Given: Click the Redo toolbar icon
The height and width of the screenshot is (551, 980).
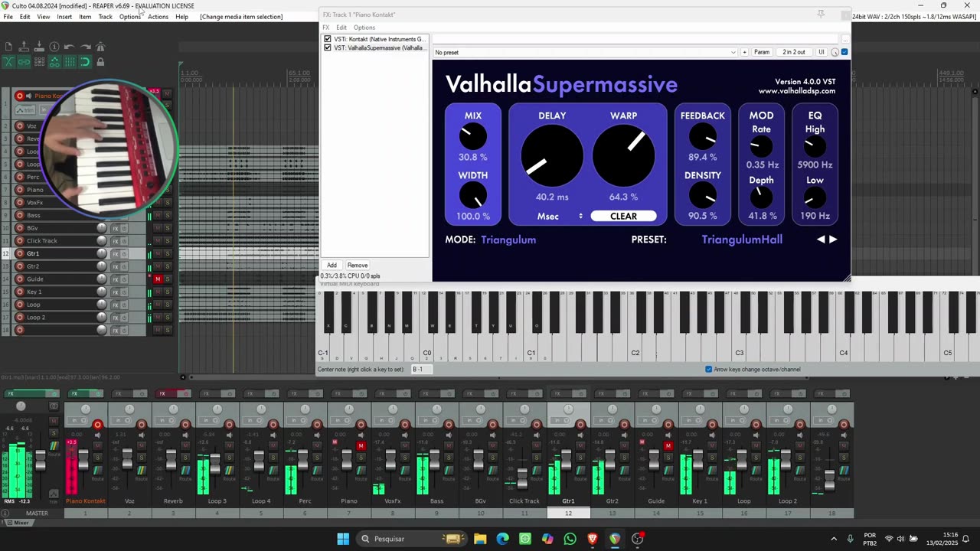Looking at the screenshot, I should pyautogui.click(x=86, y=47).
